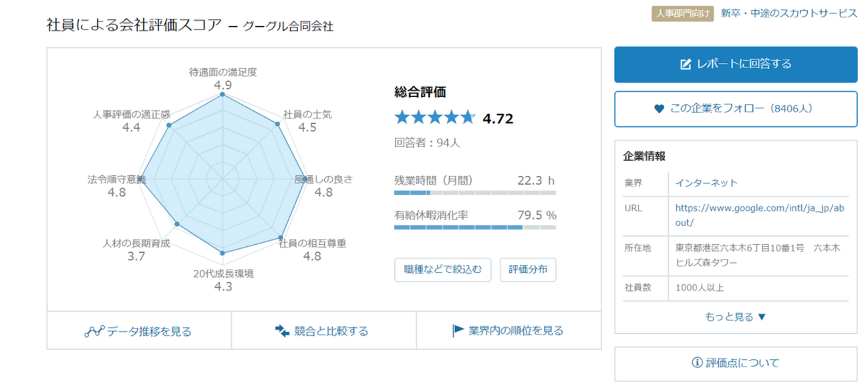Open the インターネット industry link
The width and height of the screenshot is (868, 386).
click(707, 183)
